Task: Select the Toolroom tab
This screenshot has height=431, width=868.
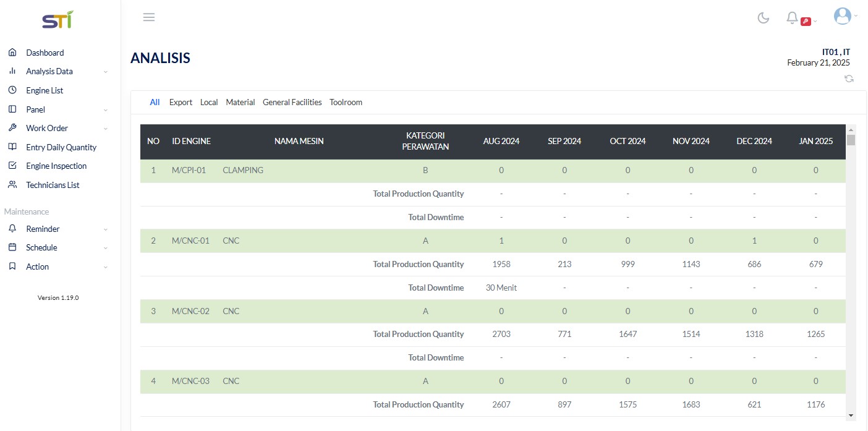Action: tap(346, 102)
